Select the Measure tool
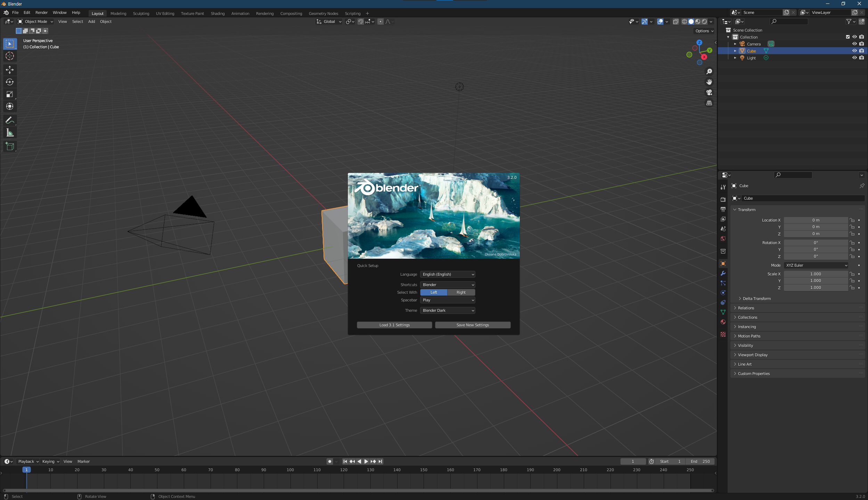 pyautogui.click(x=10, y=133)
